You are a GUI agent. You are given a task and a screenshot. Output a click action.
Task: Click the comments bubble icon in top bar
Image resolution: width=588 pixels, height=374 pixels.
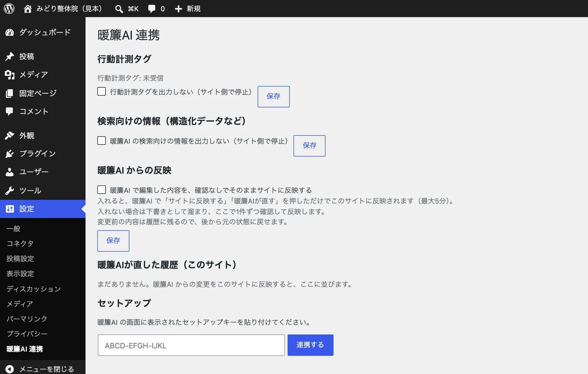coord(151,9)
